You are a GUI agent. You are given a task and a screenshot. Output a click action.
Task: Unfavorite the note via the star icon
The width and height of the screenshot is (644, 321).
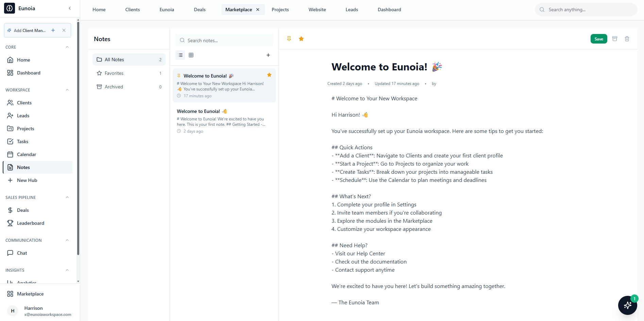coord(301,39)
